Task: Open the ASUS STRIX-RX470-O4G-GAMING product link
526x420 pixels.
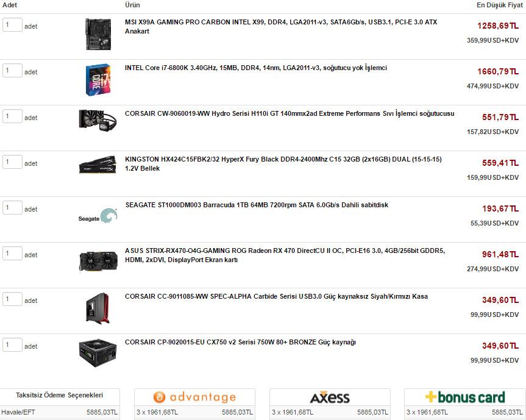Action: click(x=285, y=255)
